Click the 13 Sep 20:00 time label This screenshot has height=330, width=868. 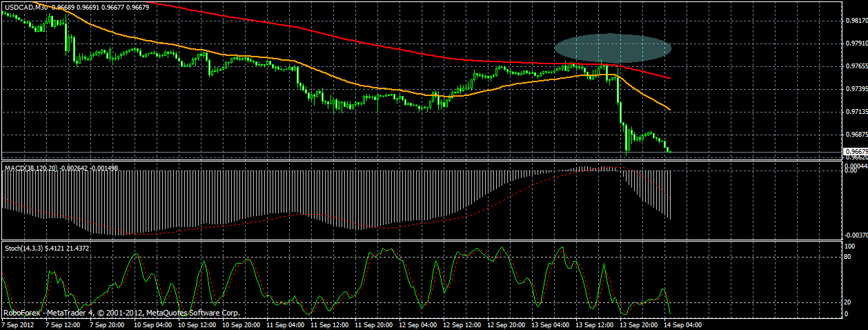click(x=638, y=324)
